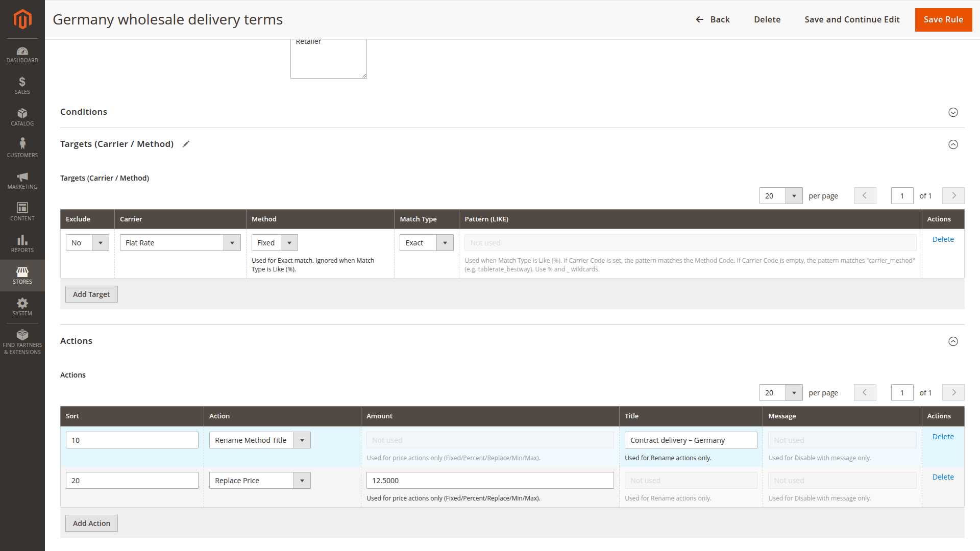Open the Match Type dropdown showing Exact
The height and width of the screenshot is (551, 980).
pyautogui.click(x=427, y=243)
